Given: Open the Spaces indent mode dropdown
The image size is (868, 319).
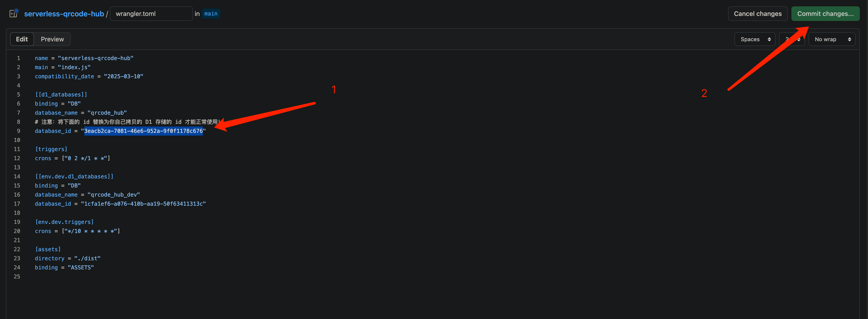Looking at the screenshot, I should point(755,39).
